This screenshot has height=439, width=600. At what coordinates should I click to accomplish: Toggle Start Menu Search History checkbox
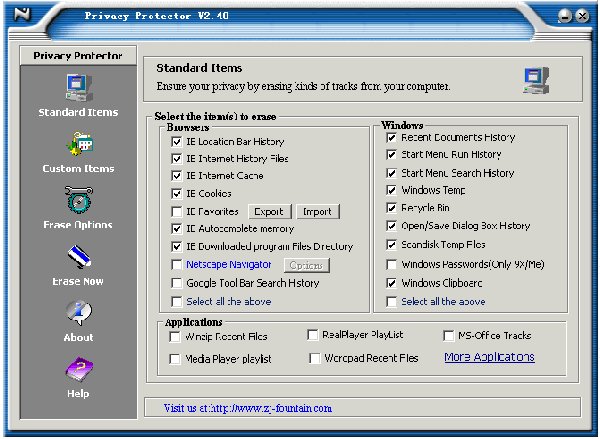click(x=391, y=173)
